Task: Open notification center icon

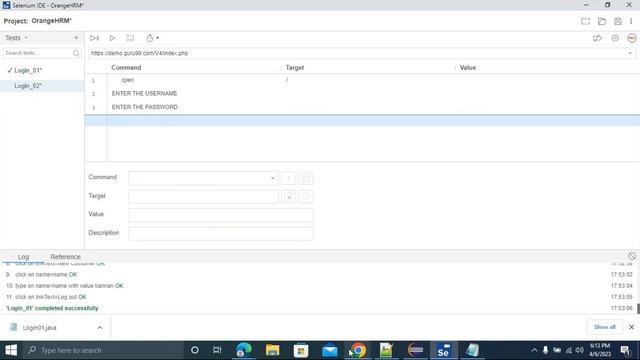Action: (625, 350)
